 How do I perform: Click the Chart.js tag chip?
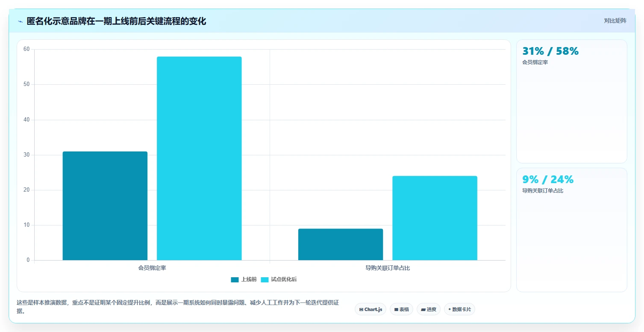(x=371, y=309)
